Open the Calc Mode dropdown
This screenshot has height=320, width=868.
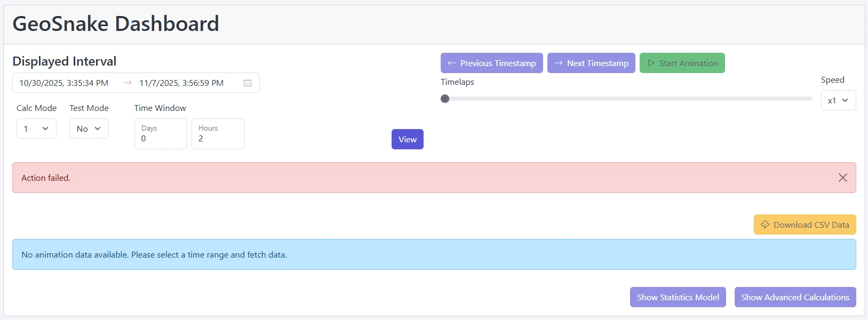click(36, 129)
